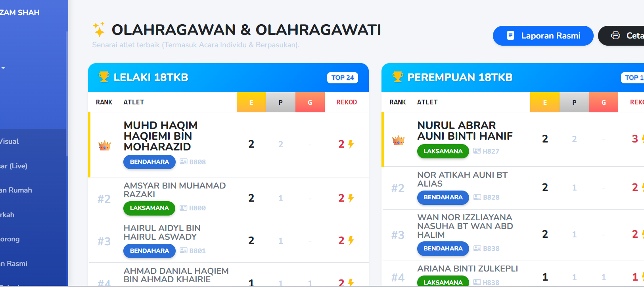
Task: Click the ID card icon next to H800
Action: (x=183, y=208)
